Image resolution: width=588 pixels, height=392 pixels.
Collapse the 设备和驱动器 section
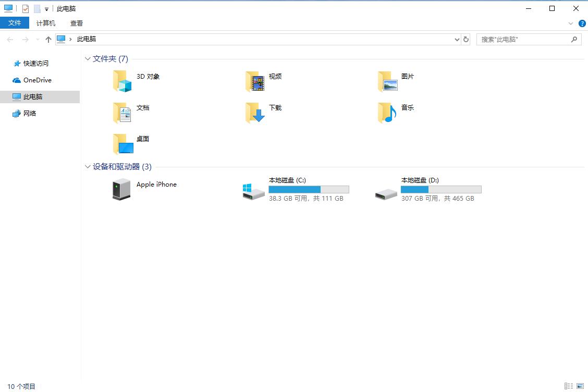tap(87, 167)
